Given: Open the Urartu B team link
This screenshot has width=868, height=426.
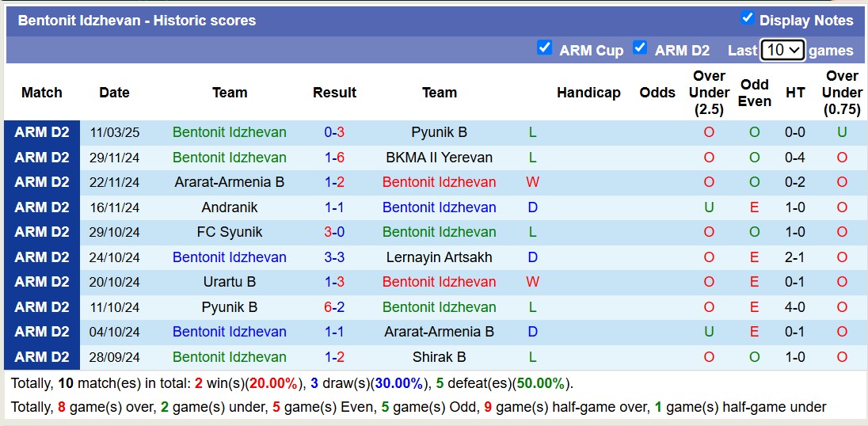Looking at the screenshot, I should [x=230, y=282].
